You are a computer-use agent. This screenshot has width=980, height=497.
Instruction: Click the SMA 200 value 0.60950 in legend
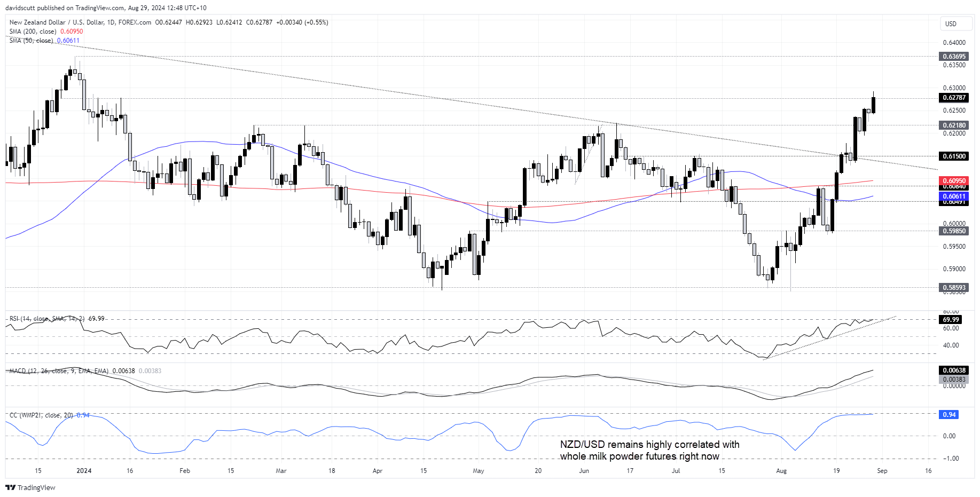[72, 31]
